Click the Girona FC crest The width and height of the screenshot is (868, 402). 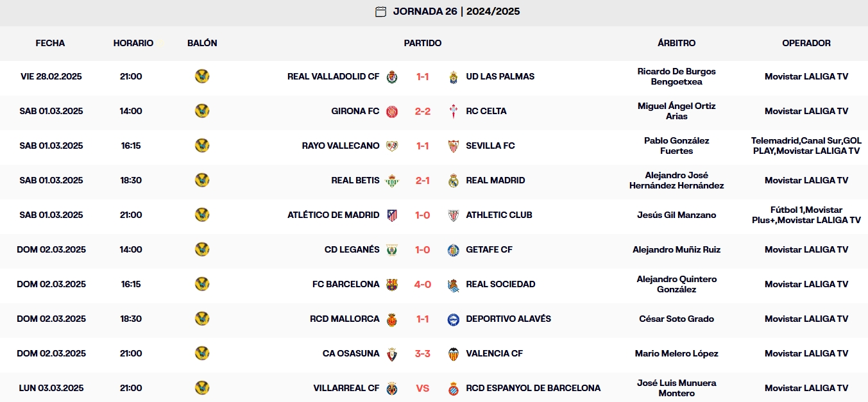(392, 111)
